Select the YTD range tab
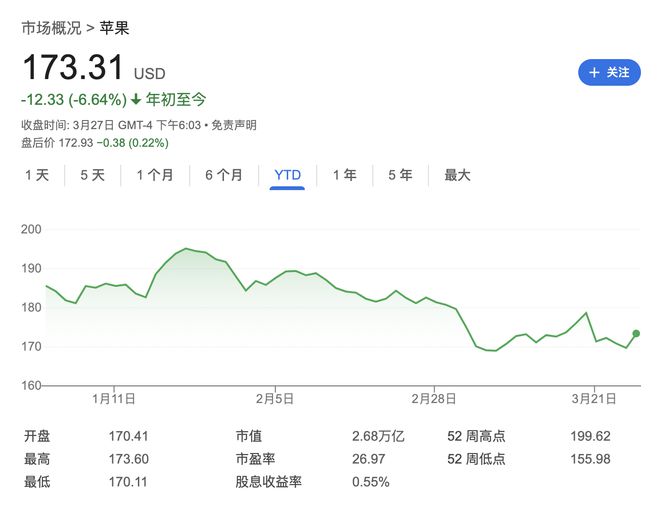 (287, 175)
